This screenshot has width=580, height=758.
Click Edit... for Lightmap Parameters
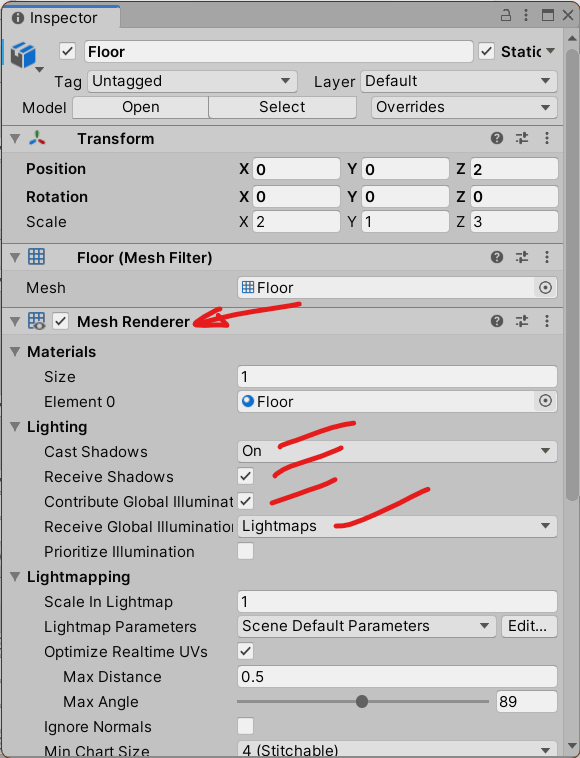529,626
